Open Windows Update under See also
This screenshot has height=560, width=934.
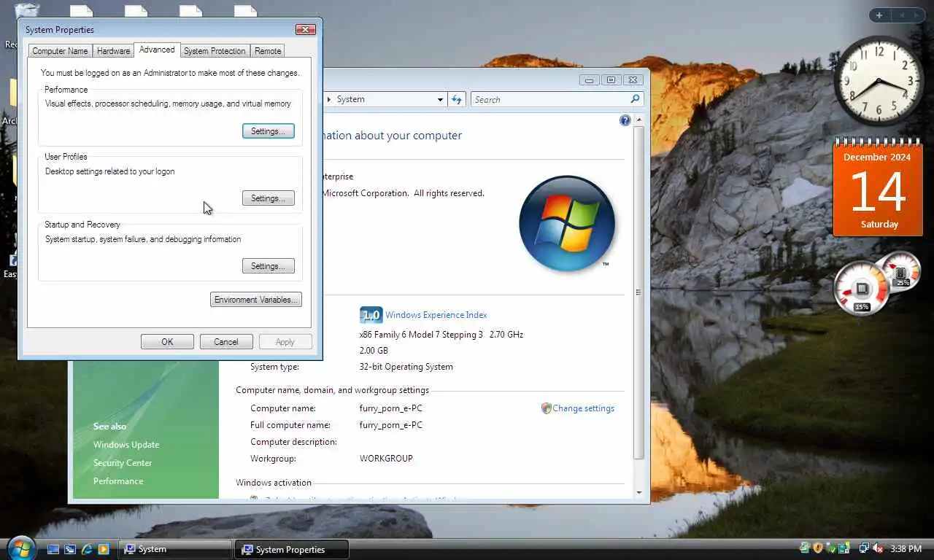click(x=126, y=445)
